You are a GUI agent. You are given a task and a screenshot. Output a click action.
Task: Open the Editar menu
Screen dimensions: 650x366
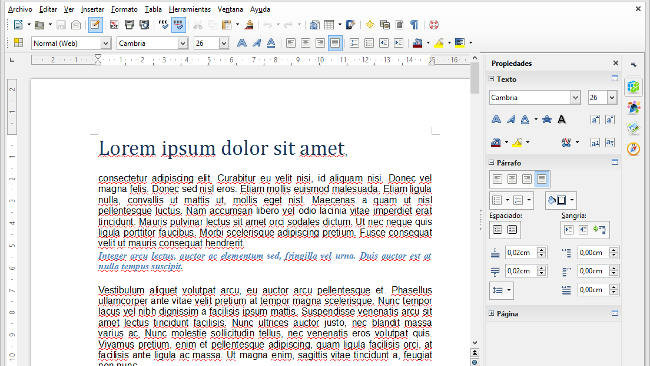coord(48,9)
